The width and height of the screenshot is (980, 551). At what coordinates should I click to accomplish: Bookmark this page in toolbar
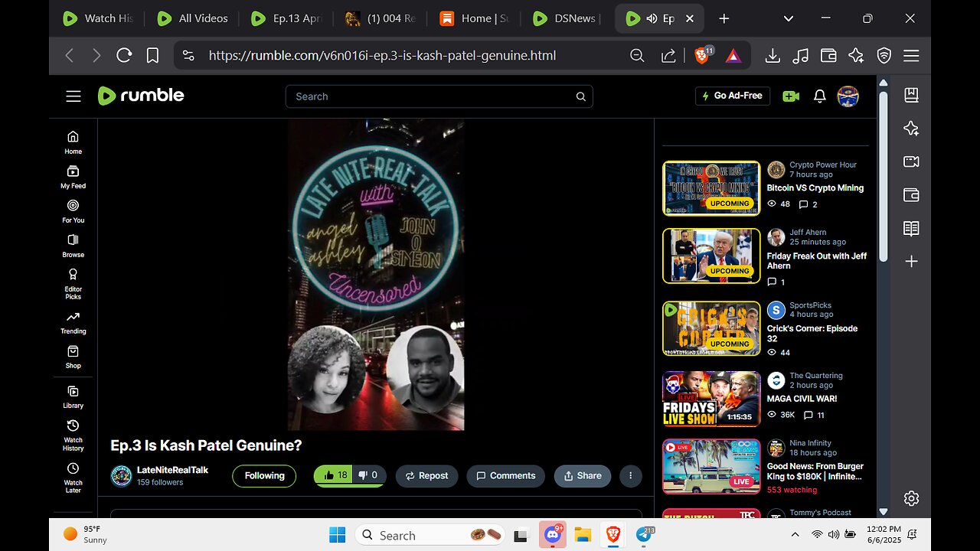pos(152,55)
